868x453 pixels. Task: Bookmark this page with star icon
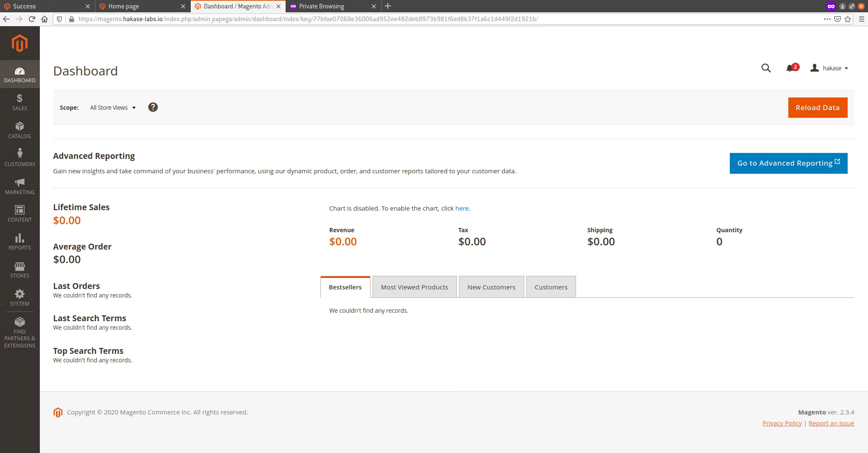[848, 19]
